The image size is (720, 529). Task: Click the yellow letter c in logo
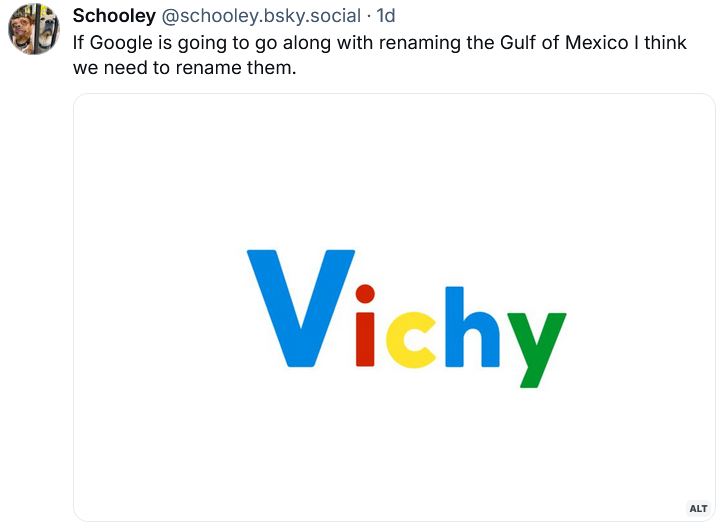411,340
